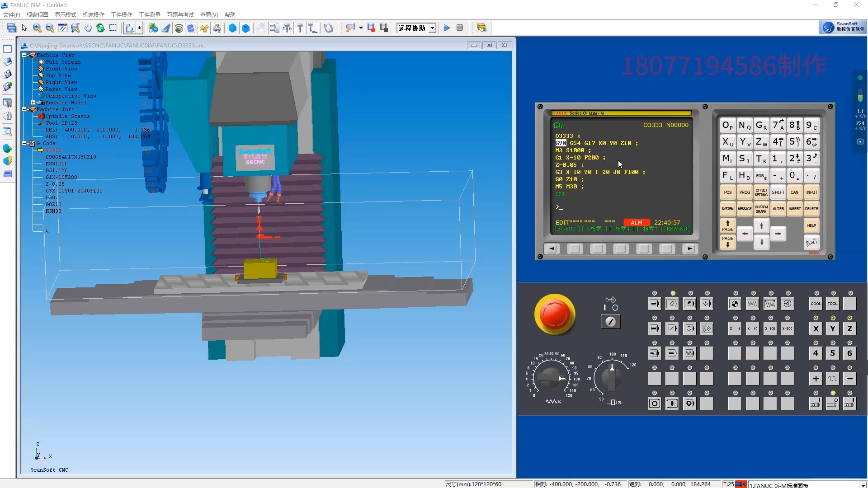
Task: Collapse the Machine Info tree node
Action: [24, 109]
